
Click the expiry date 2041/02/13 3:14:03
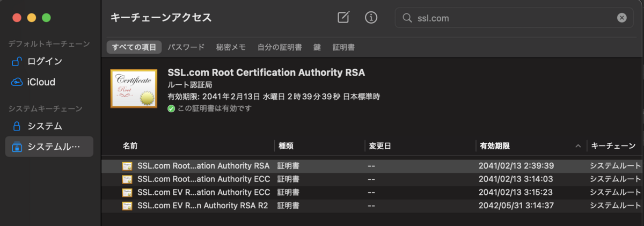click(516, 179)
